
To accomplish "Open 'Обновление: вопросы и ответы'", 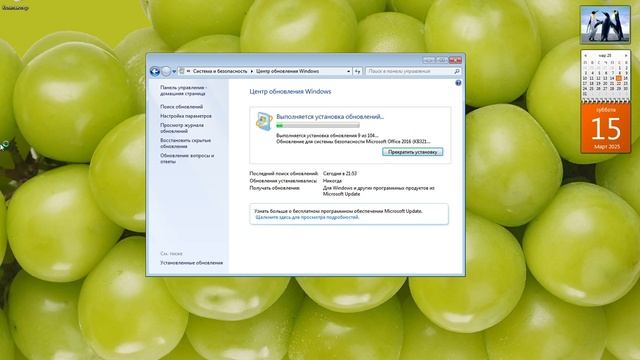I will tap(187, 158).
